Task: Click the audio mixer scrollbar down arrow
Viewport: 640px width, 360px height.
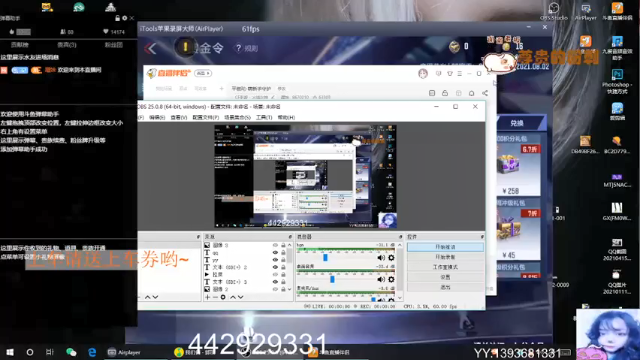Action: (x=400, y=298)
